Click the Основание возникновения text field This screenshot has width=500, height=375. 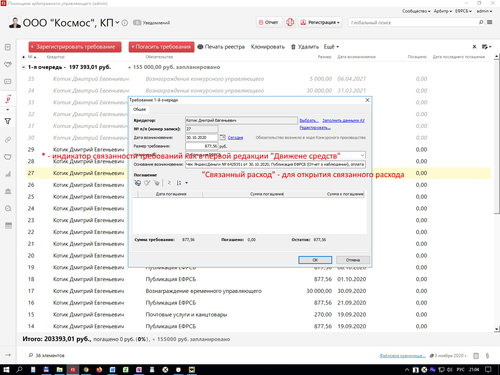coord(275,164)
